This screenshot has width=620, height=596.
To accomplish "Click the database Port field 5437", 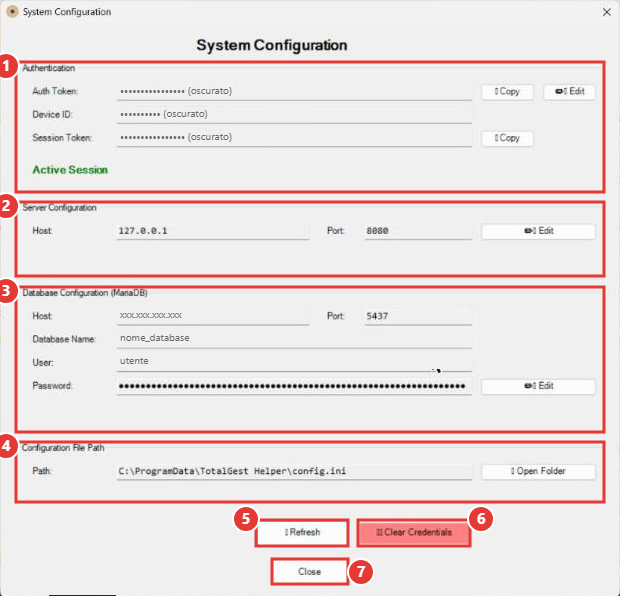I will [x=418, y=316].
